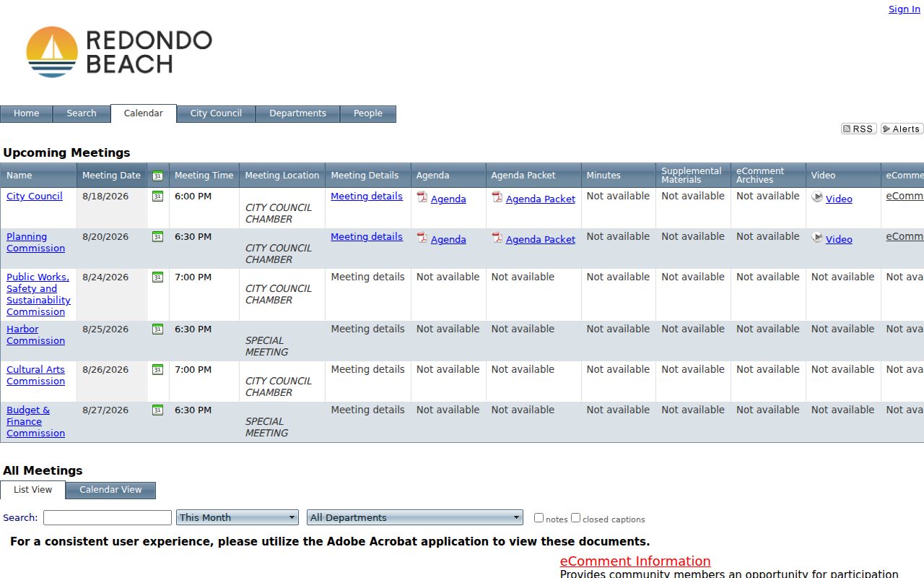Open the Alerts button
The image size is (924, 578).
click(x=902, y=129)
